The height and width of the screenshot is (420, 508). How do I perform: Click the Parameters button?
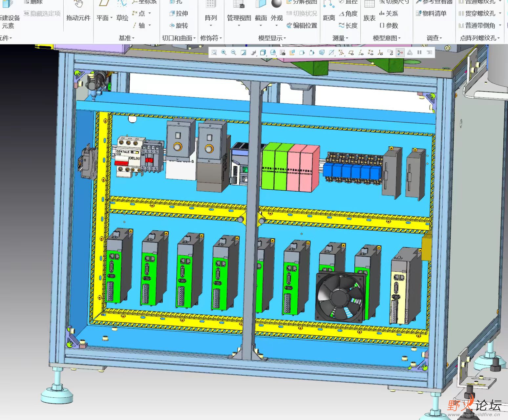click(389, 25)
